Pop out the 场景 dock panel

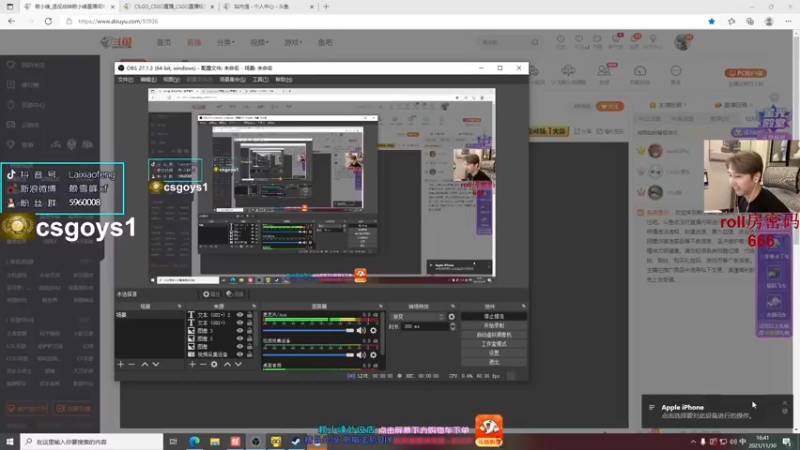point(180,306)
